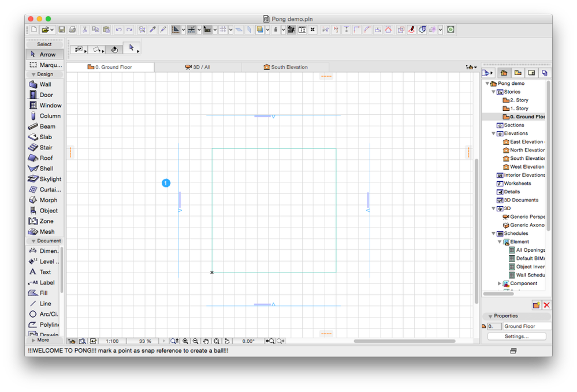Open North Elevation in Navigator
The image size is (577, 392).
[524, 150]
